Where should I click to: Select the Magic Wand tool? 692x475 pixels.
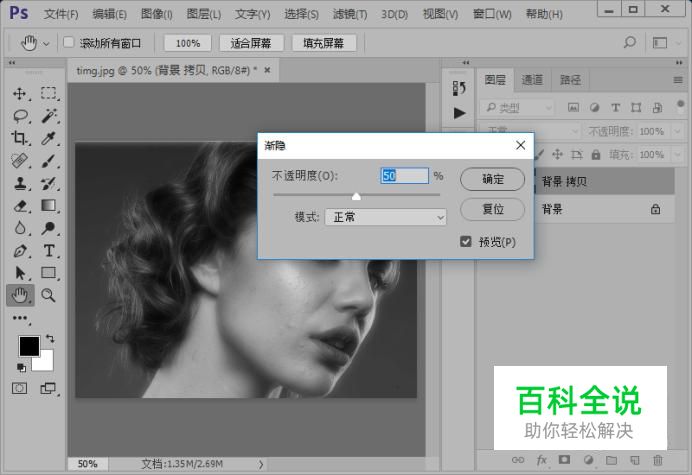49,116
